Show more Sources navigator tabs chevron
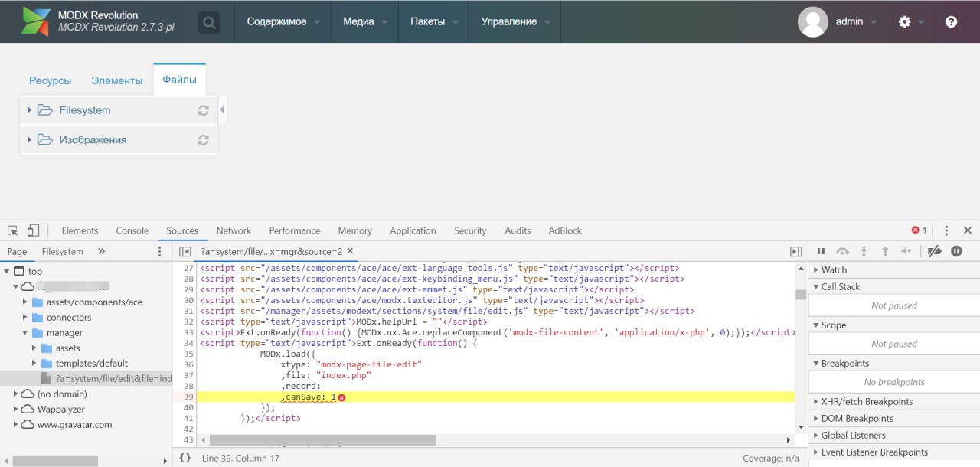This screenshot has height=467, width=980. click(x=102, y=251)
